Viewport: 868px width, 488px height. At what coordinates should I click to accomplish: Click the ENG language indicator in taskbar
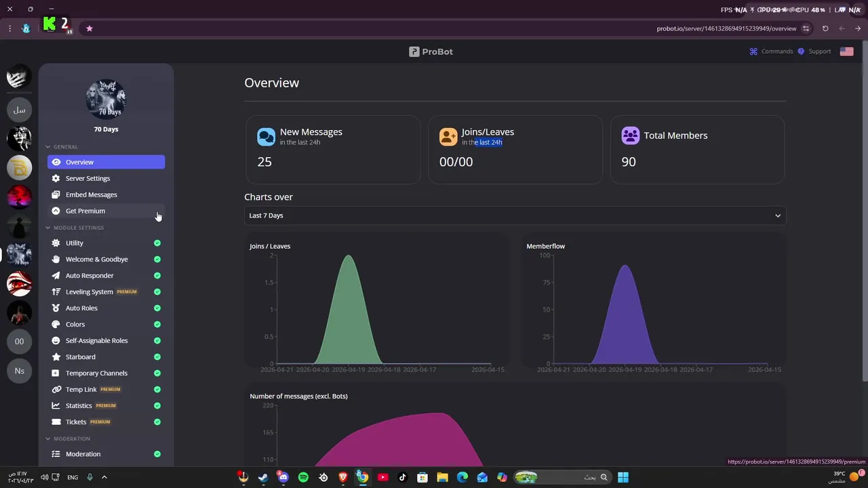(x=73, y=477)
